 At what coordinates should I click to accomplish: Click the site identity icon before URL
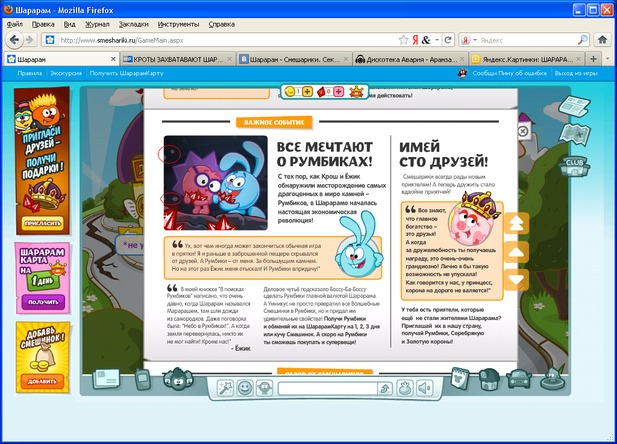tap(50, 40)
